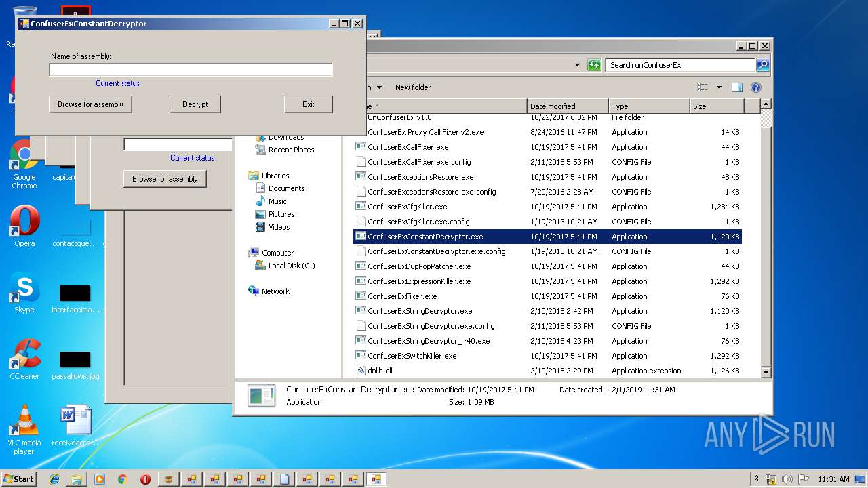The width and height of the screenshot is (868, 488).
Task: Open Explorer help icon
Action: tap(756, 87)
